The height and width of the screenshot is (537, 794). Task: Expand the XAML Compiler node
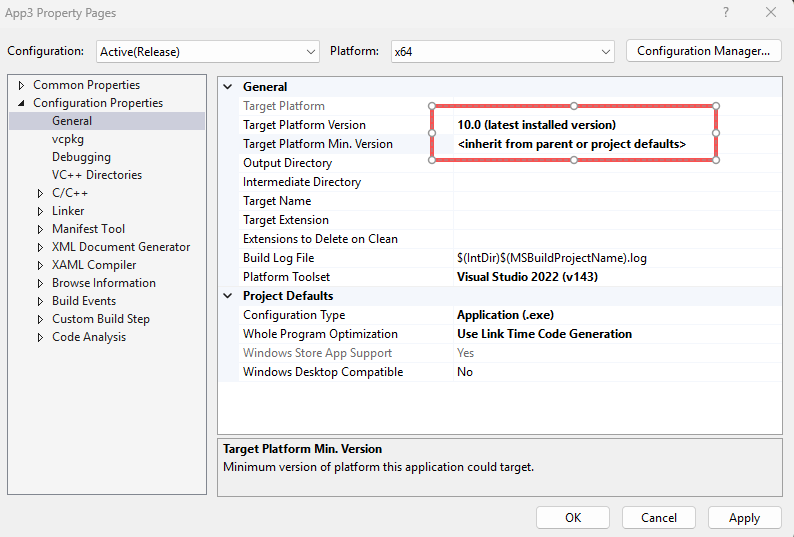tap(40, 265)
